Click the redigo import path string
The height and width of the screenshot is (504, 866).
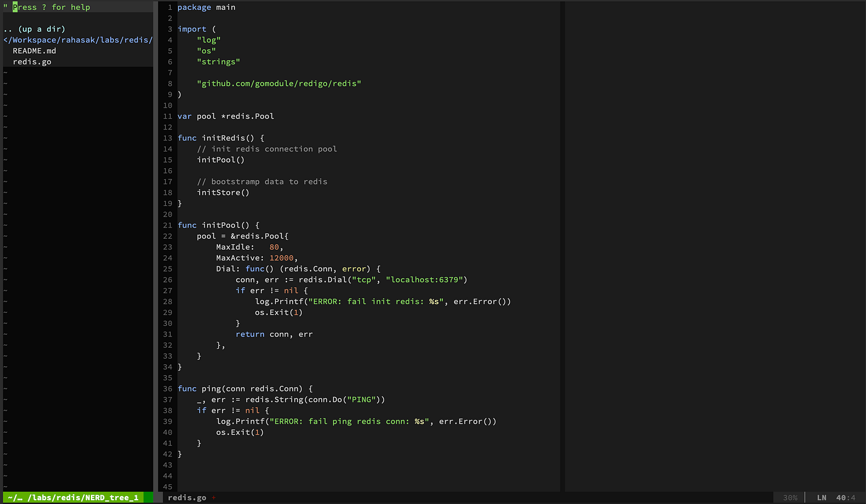pyautogui.click(x=279, y=83)
